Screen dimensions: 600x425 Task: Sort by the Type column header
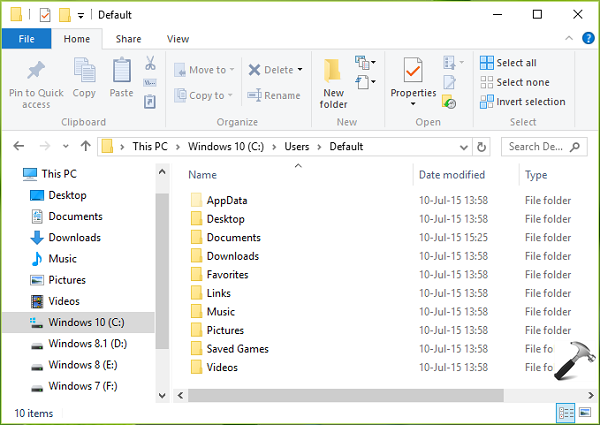(536, 175)
